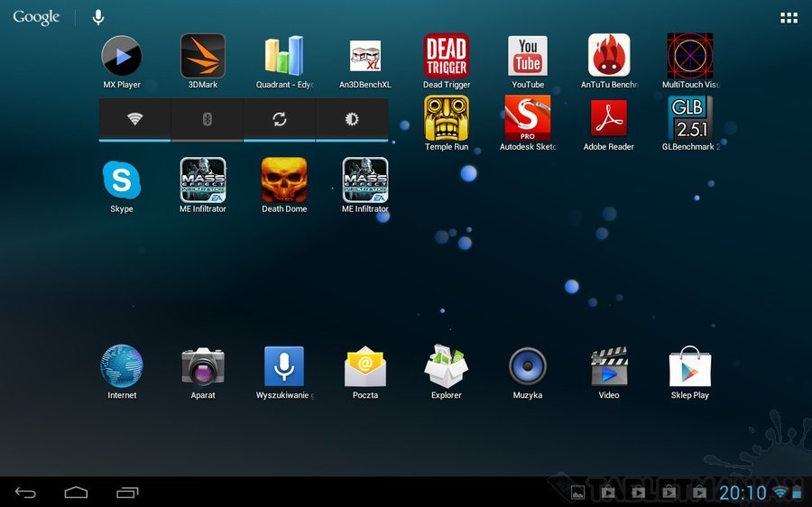Click the "Temple Run" label

[x=447, y=146]
